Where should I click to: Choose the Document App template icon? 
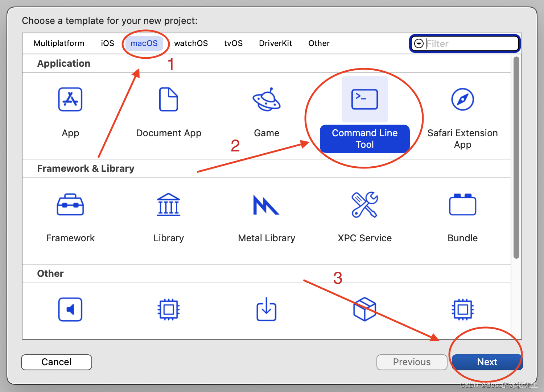click(x=169, y=99)
